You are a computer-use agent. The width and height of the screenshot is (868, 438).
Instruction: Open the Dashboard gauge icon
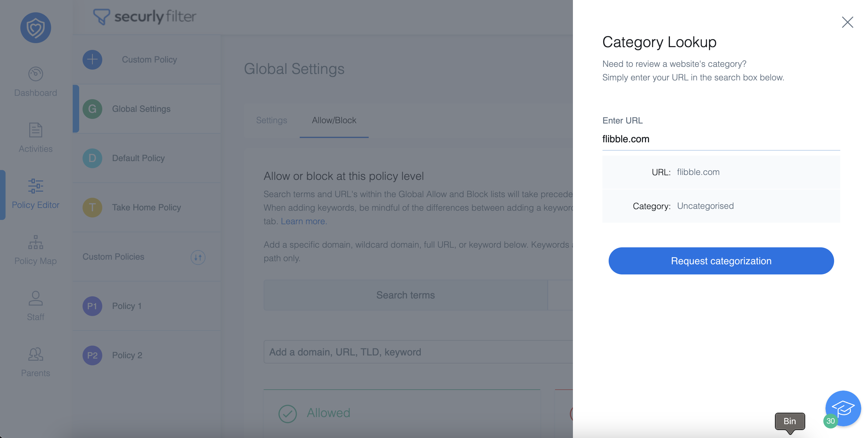[x=35, y=74]
